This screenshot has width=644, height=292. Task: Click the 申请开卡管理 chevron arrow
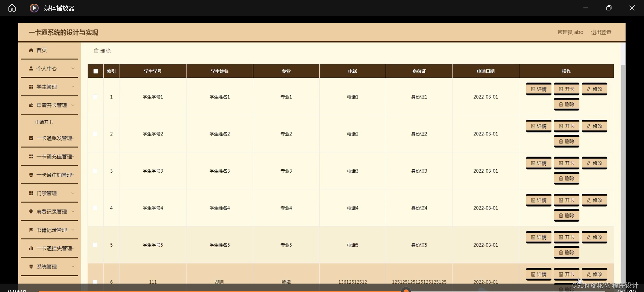73,105
